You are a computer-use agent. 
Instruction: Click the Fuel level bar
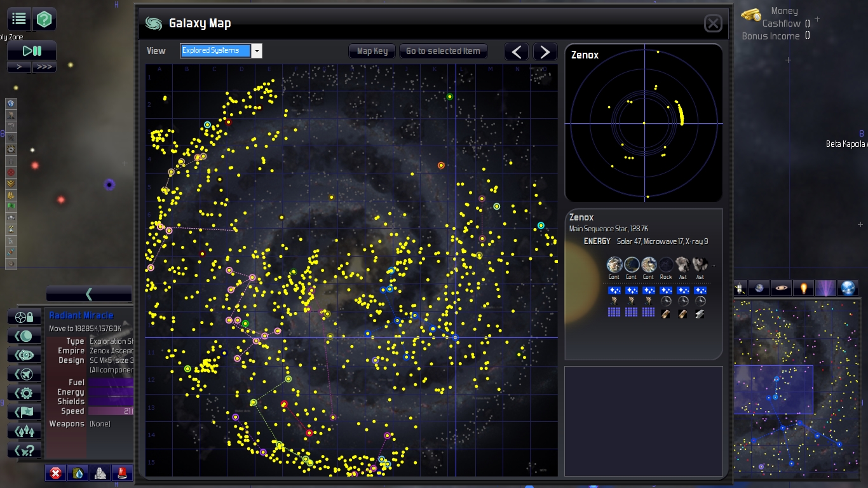coord(111,383)
